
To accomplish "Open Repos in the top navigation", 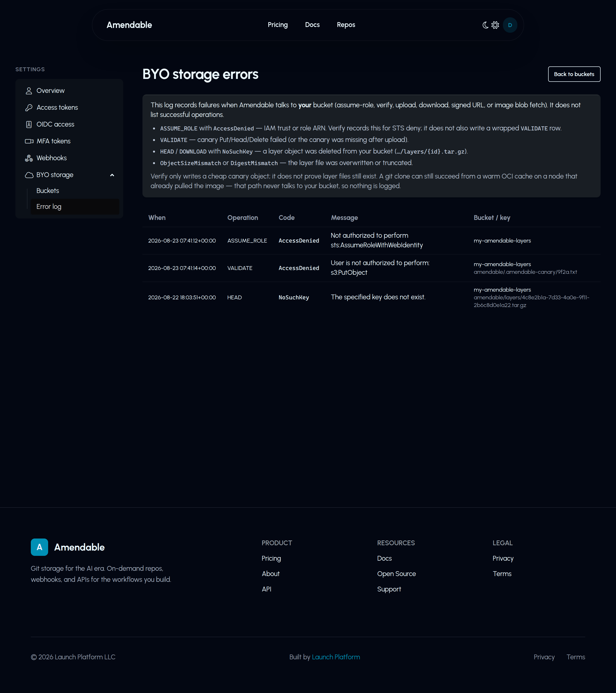I will (346, 25).
